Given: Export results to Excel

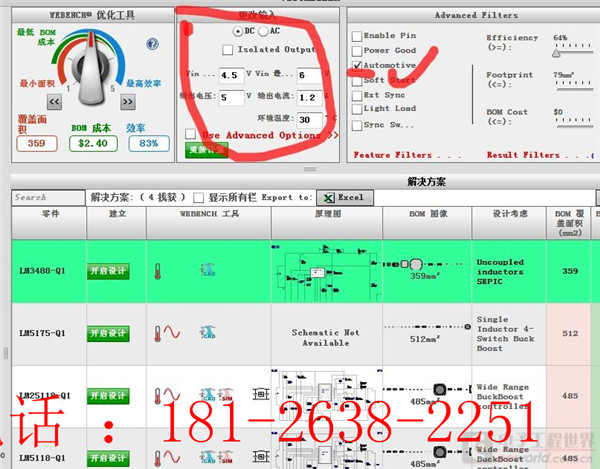Looking at the screenshot, I should click(345, 198).
